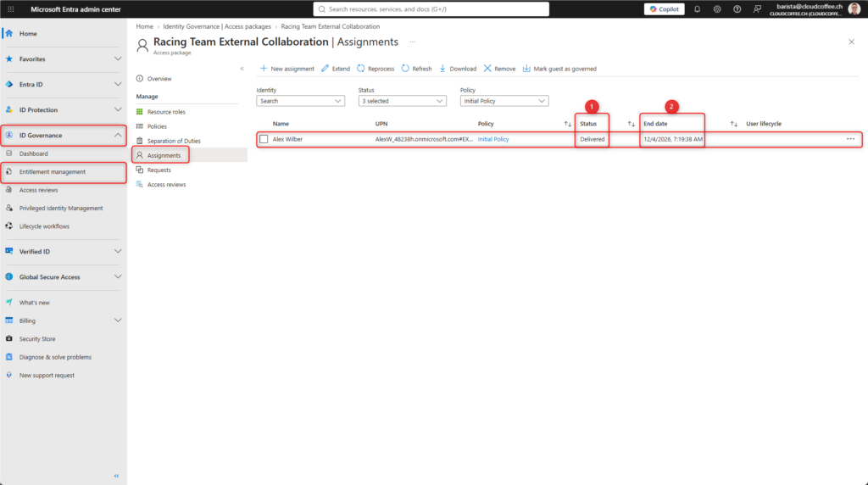Sort by the End date column
The image size is (868, 485).
[x=733, y=124]
